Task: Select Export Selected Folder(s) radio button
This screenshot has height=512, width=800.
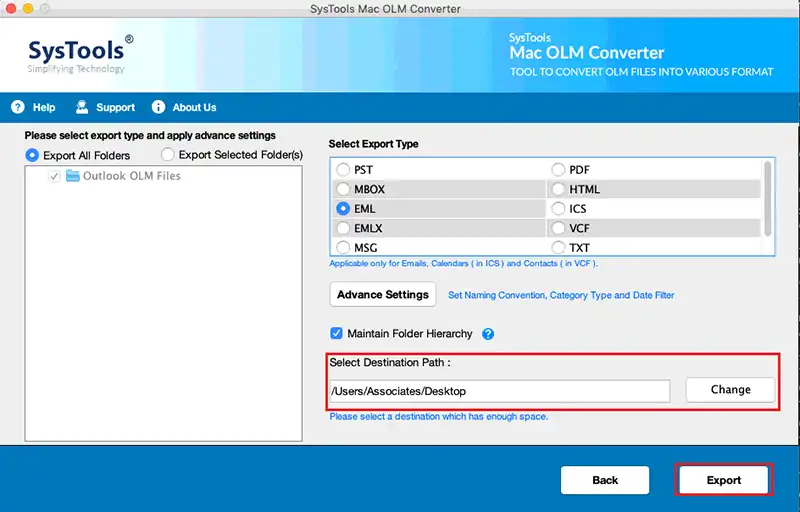Action: click(x=167, y=154)
